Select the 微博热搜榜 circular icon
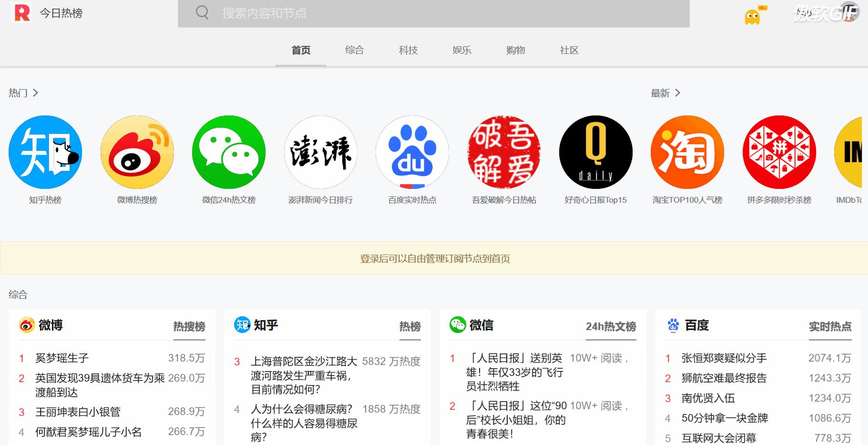868x445 pixels. (x=137, y=152)
